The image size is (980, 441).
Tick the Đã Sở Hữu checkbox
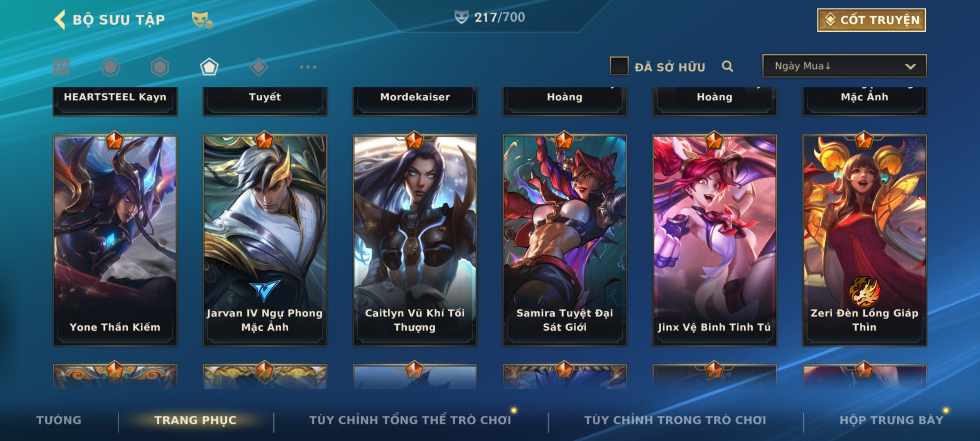tap(619, 66)
